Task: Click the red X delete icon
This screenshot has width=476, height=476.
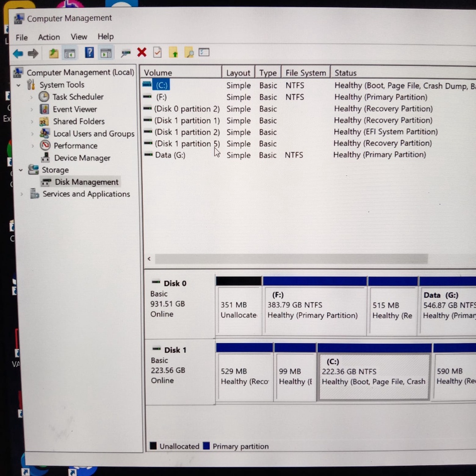Action: (x=142, y=53)
